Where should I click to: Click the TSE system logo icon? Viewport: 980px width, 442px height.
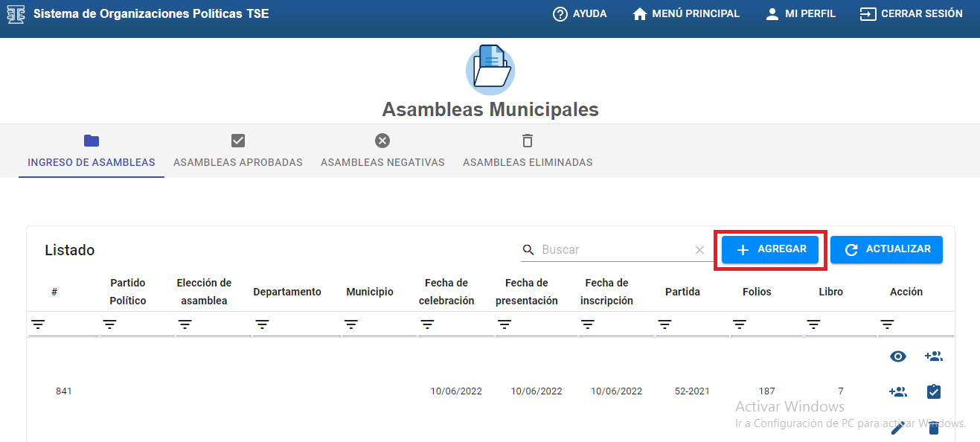(x=16, y=14)
